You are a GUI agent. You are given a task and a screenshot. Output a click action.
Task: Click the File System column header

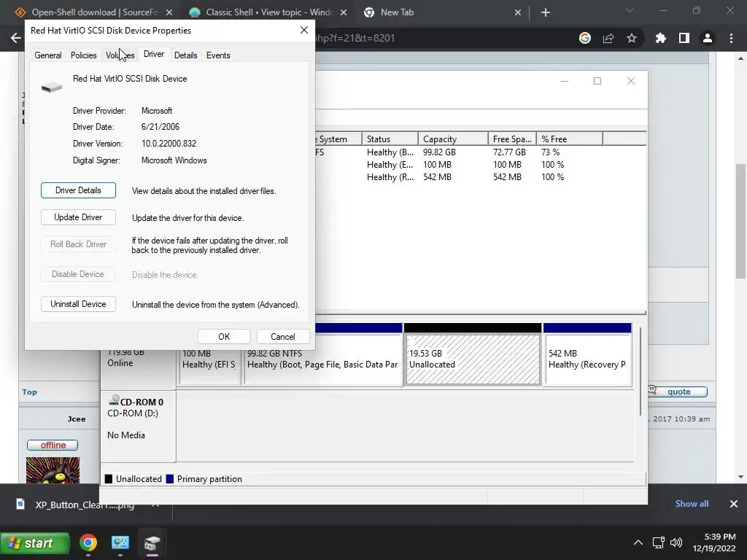[x=338, y=139]
